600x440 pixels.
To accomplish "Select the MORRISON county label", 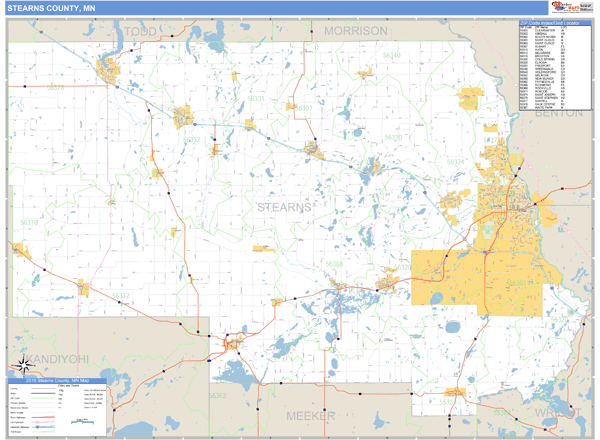I will (x=354, y=32).
